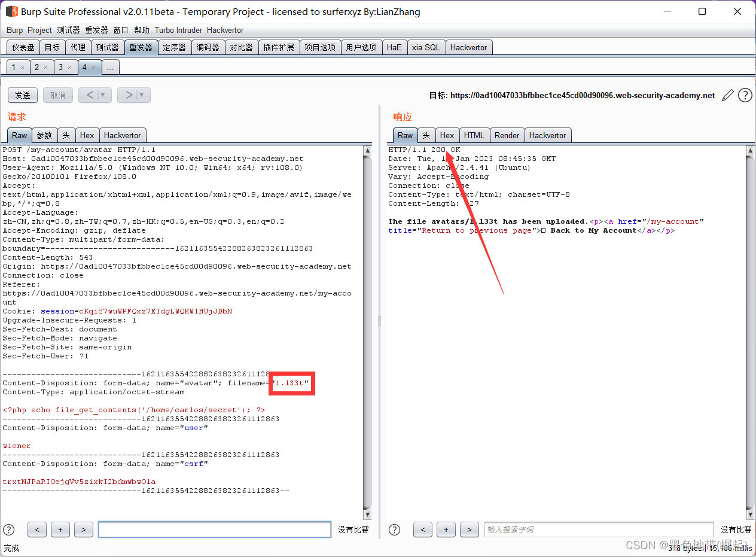Select the request 头 tab
Screen dimensions: 756x557
[66, 135]
